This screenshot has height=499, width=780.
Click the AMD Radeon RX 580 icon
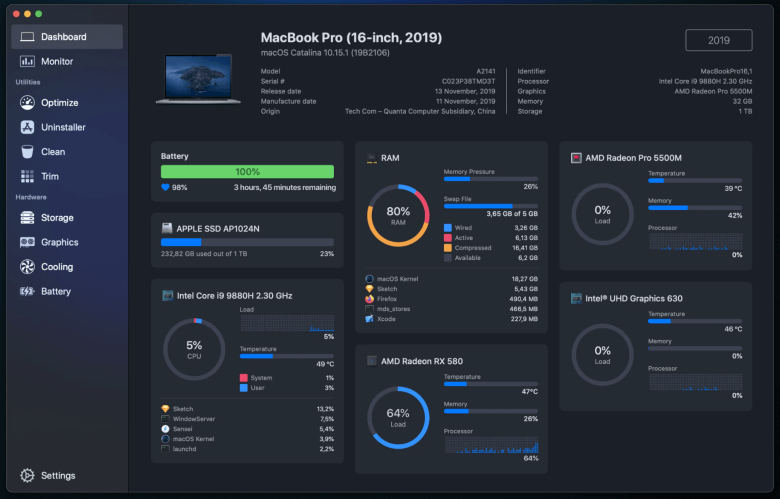coord(372,361)
